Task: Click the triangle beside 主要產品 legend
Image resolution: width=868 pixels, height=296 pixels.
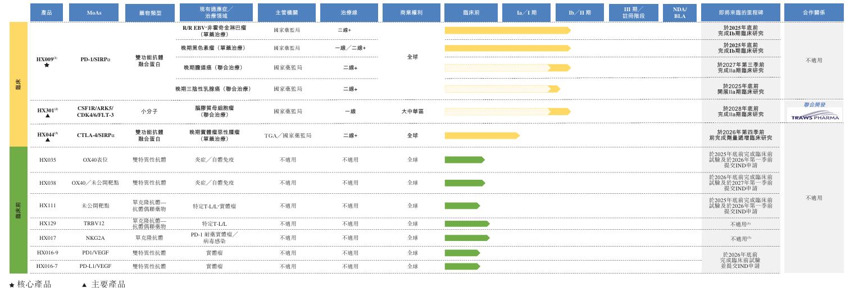Action: click(84, 285)
